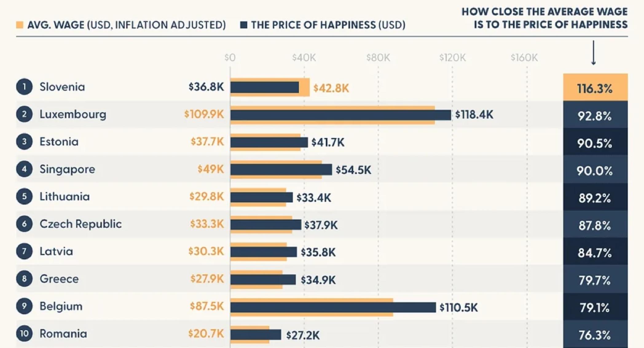
Task: Click the rank 6 badge beside Czech Republic
Action: coord(24,224)
